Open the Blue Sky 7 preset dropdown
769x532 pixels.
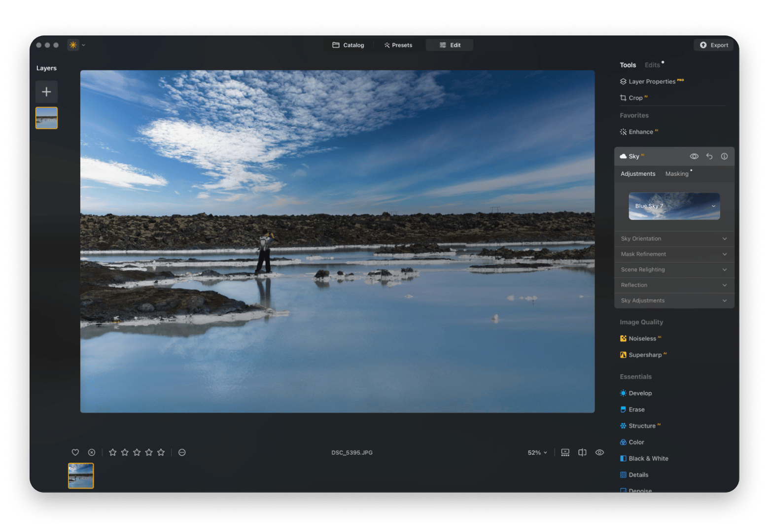[x=674, y=206]
